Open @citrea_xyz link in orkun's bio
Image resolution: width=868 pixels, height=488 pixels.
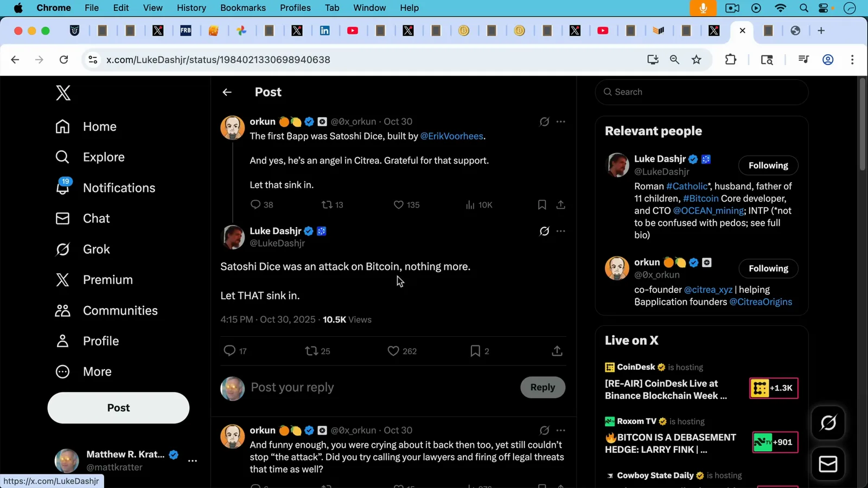click(x=708, y=290)
